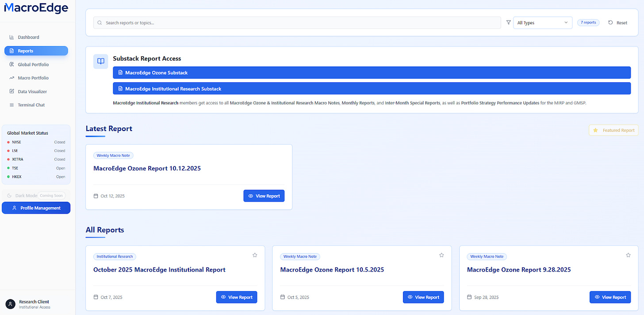
Task: Click the LSE market status row
Action: 36,151
